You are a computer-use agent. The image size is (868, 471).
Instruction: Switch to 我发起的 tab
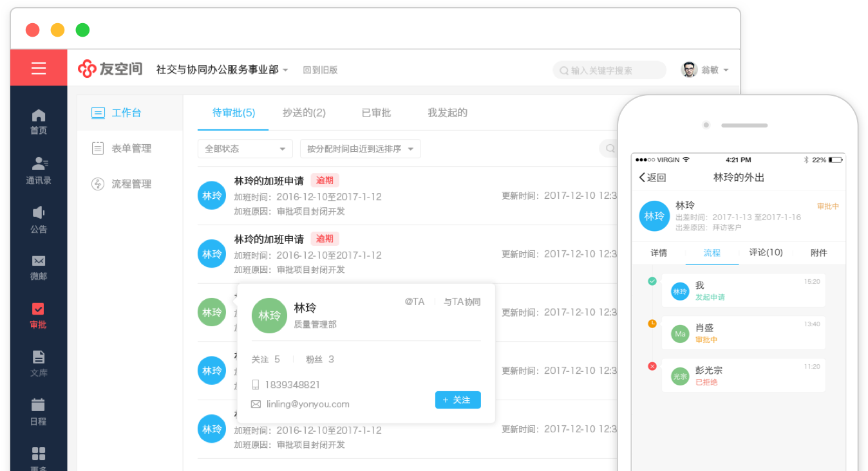448,113
